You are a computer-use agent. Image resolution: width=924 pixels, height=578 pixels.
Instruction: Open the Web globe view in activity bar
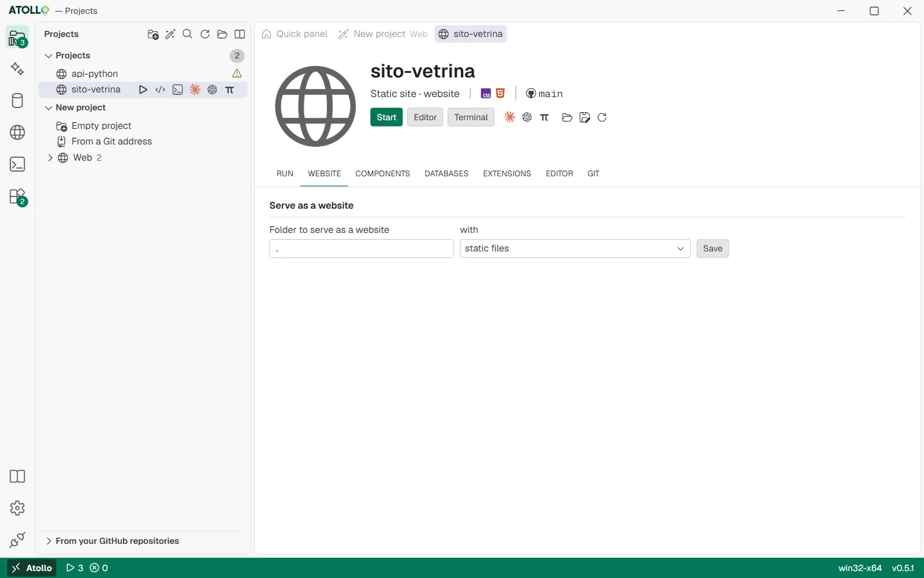pyautogui.click(x=17, y=132)
